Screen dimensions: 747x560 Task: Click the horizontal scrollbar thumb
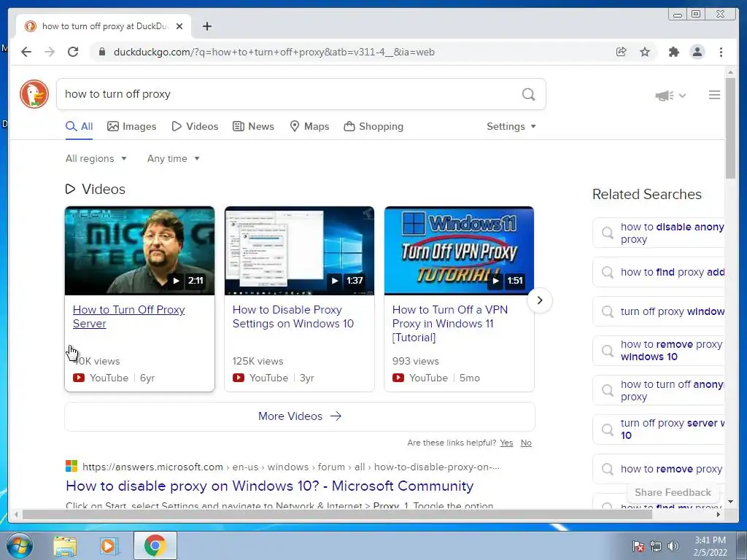[x=337, y=514]
